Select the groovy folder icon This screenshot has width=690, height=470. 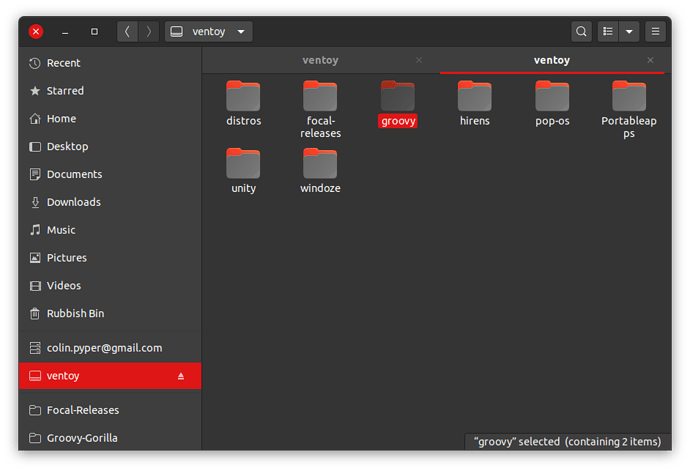click(397, 95)
